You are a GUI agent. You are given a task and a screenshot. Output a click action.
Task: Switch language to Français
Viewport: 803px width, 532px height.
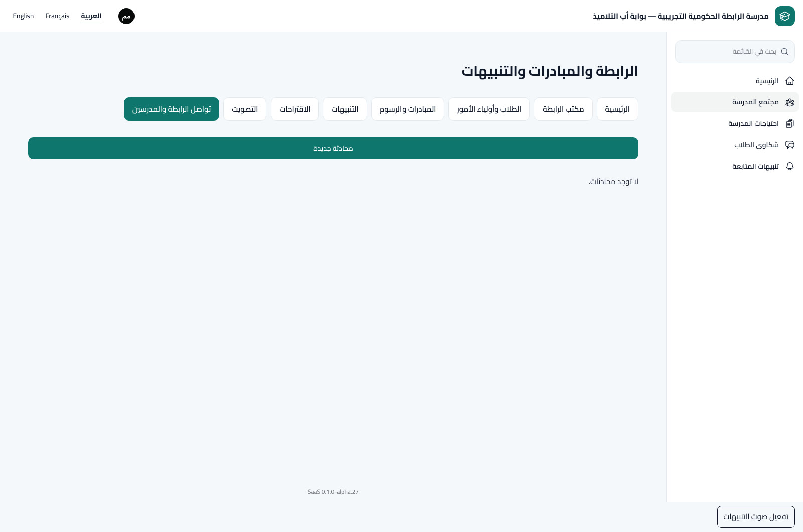57,16
